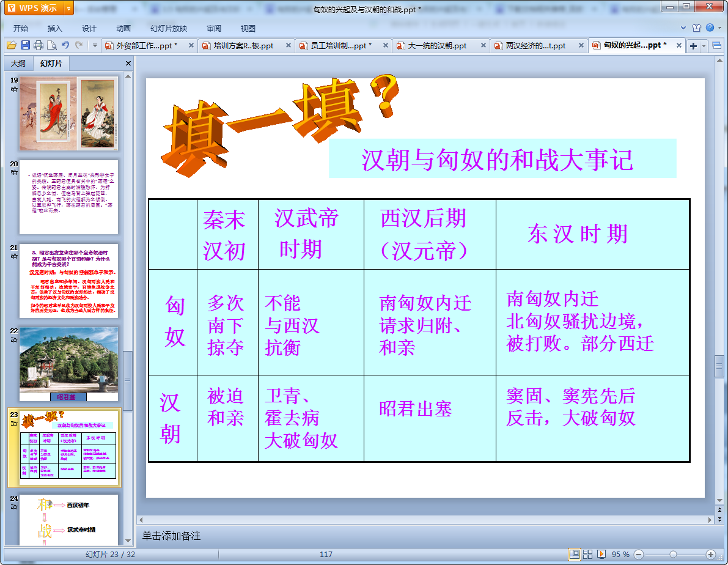Image resolution: width=728 pixels, height=565 pixels.
Task: Click the Open folder icon
Action: [x=12, y=45]
